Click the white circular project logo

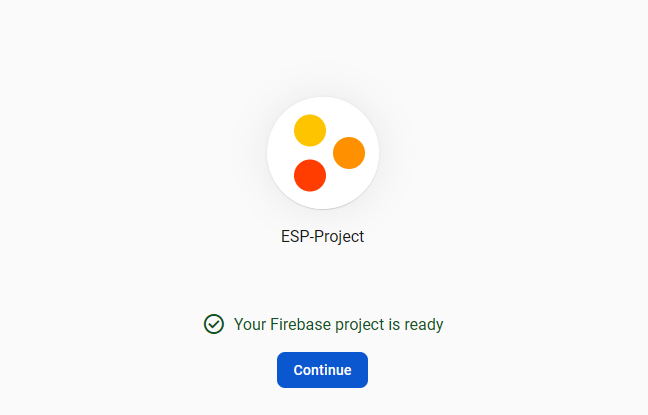(x=323, y=153)
